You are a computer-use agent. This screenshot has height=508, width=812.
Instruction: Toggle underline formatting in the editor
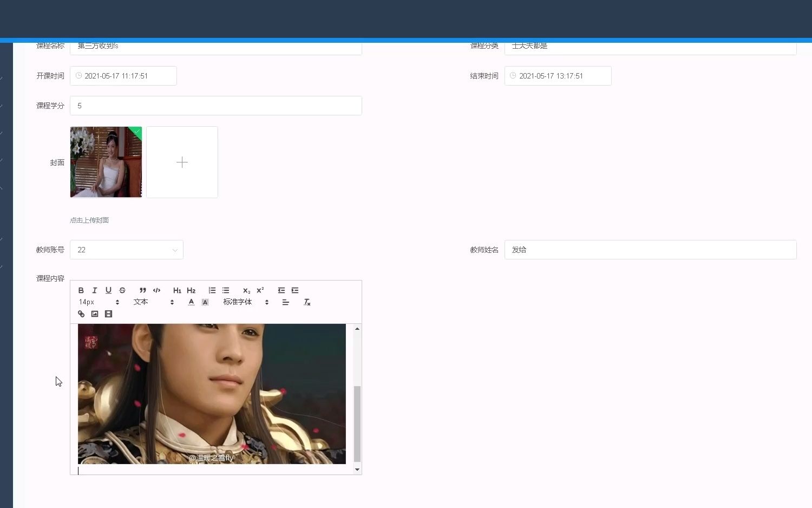tap(108, 290)
